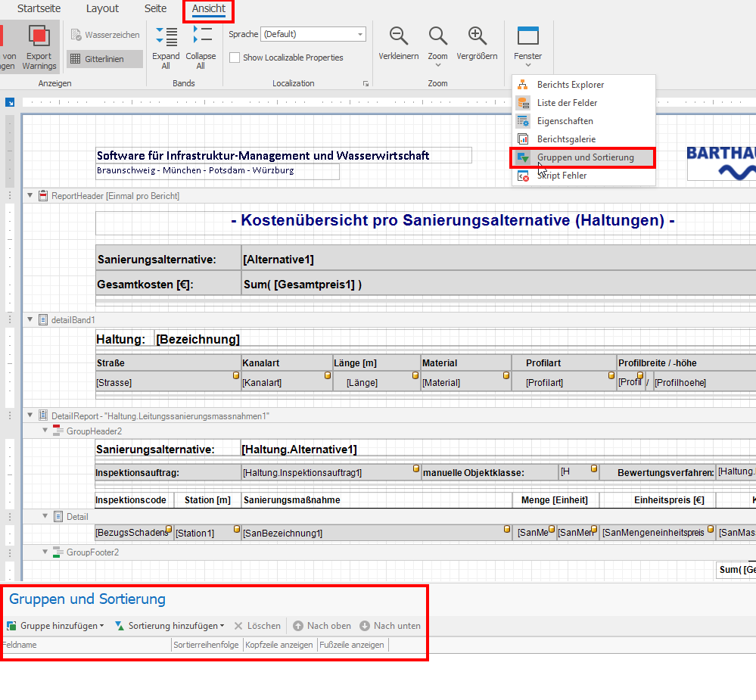Switch to the Layout ribbon tab
This screenshot has height=700, width=756.
click(x=102, y=9)
